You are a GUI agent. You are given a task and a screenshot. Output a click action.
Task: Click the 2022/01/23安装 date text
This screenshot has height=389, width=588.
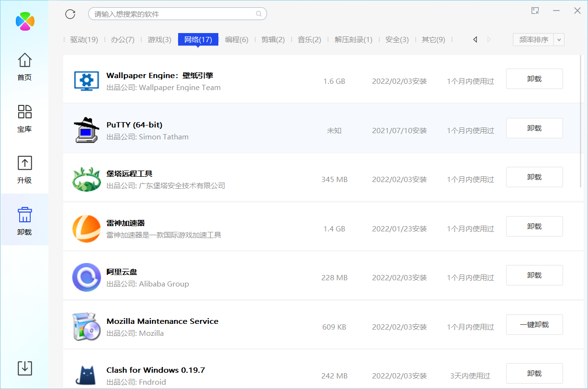pos(399,229)
